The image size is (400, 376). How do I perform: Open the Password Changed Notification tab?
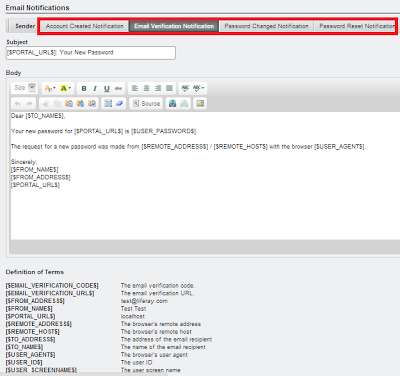266,26
